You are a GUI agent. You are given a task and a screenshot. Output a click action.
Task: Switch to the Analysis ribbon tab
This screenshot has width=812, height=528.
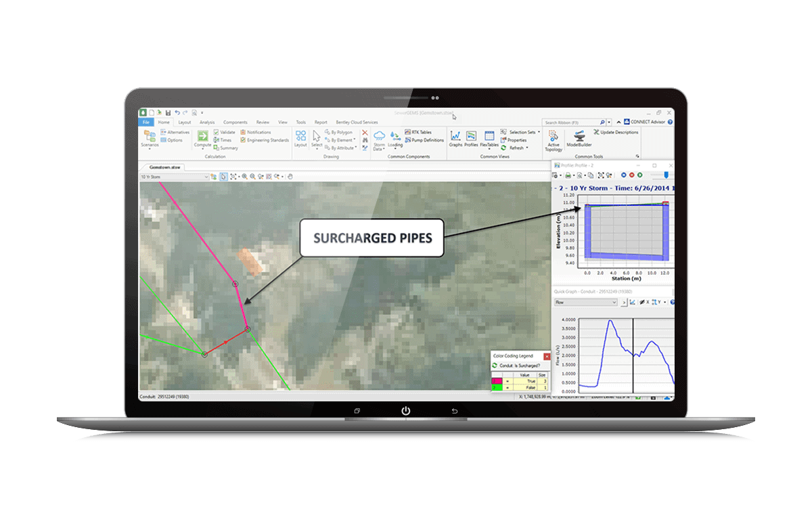207,123
